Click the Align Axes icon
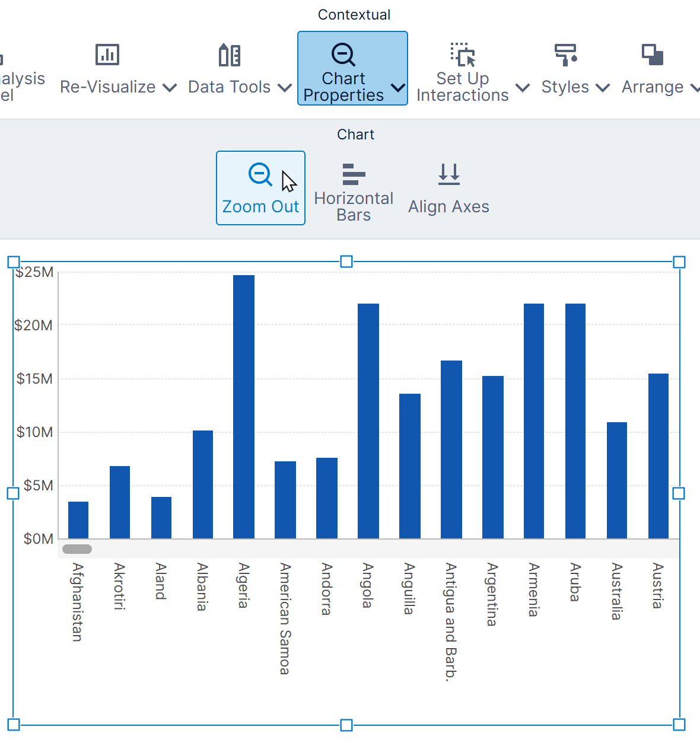This screenshot has width=700, height=743. 448,174
